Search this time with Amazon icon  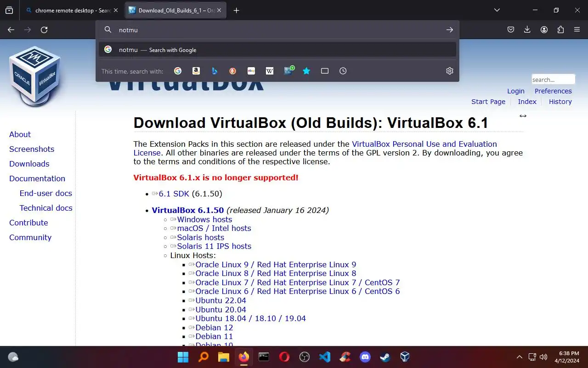point(196,71)
